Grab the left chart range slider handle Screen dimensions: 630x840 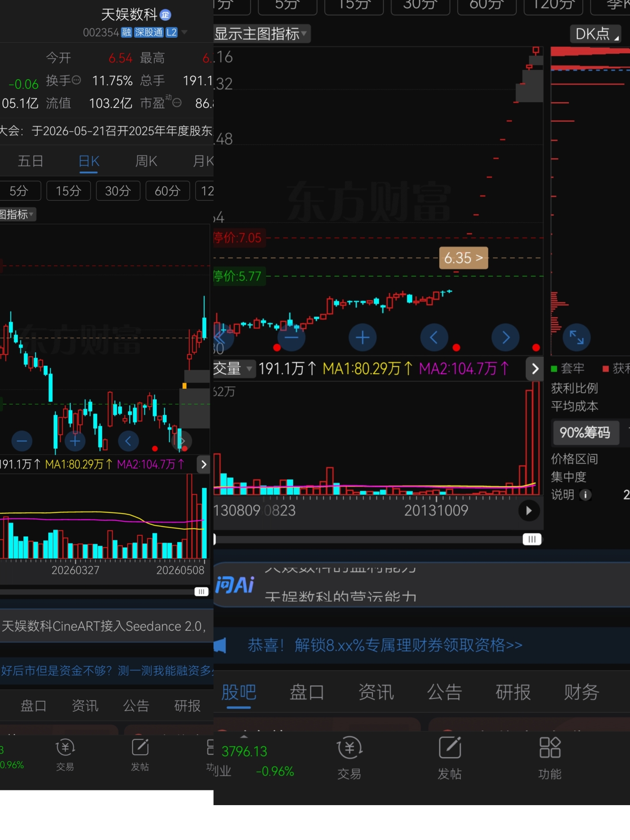pos(201,592)
